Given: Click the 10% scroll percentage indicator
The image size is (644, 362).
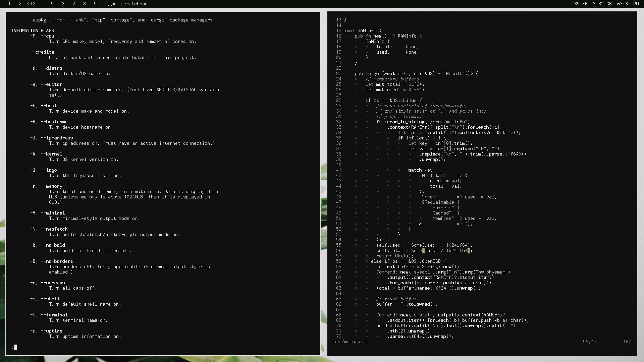Looking at the screenshot, I should pyautogui.click(x=627, y=342).
